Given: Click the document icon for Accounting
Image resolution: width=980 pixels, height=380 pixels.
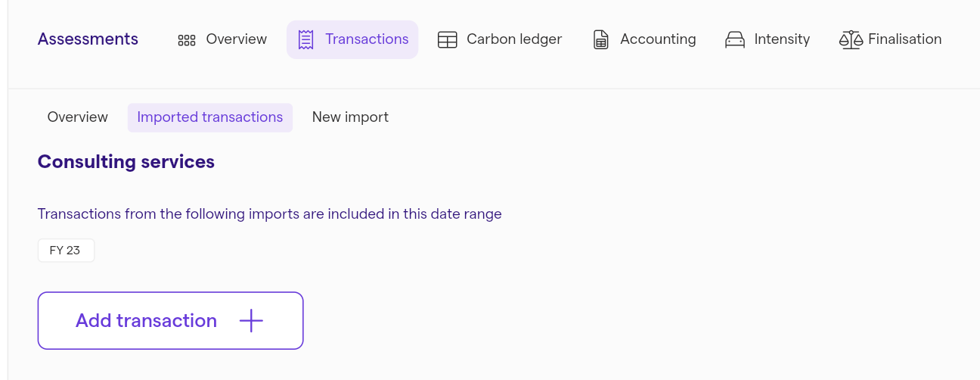Looking at the screenshot, I should pyautogui.click(x=601, y=39).
